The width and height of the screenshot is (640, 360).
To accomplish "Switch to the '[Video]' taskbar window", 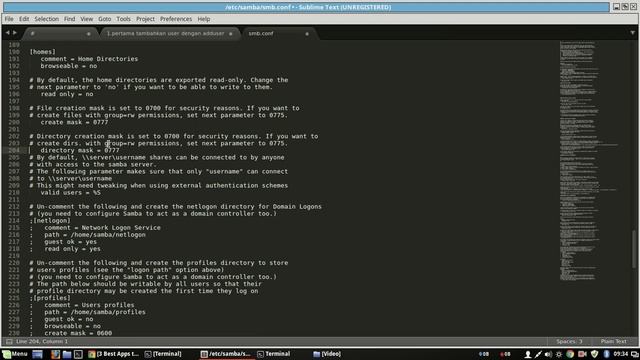I will (327, 354).
